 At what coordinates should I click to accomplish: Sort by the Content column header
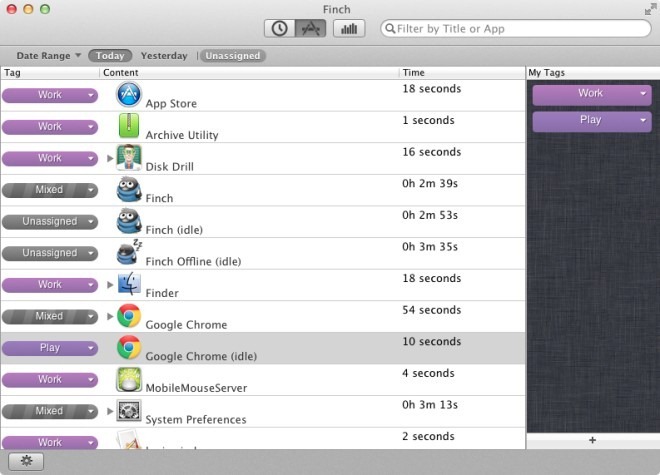pos(249,72)
